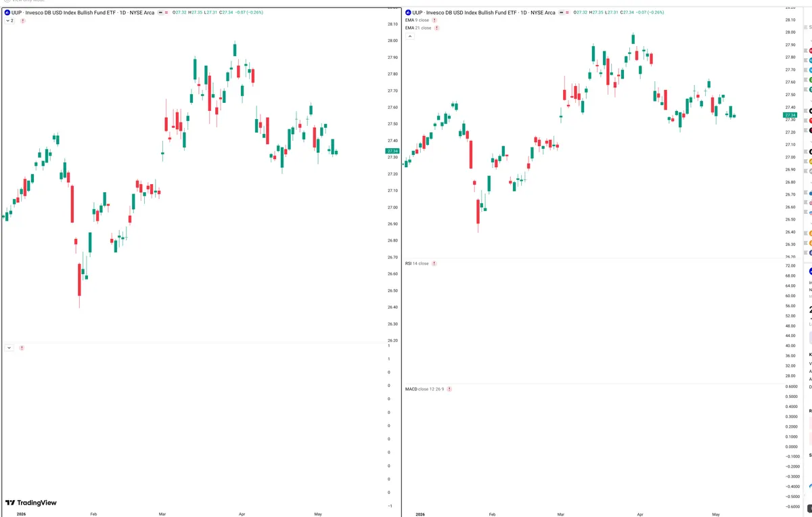
Task: Click the UUP logo in the right chart
Action: pos(407,12)
